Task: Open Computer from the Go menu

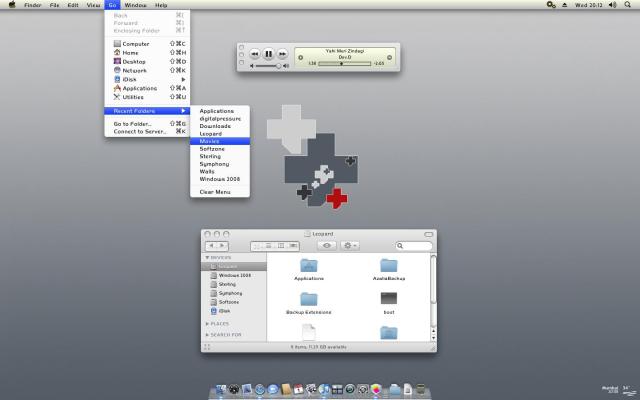Action: [x=147, y=44]
